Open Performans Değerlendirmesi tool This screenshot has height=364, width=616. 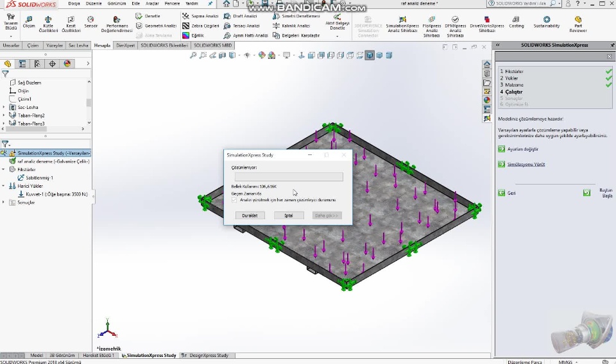tap(117, 24)
